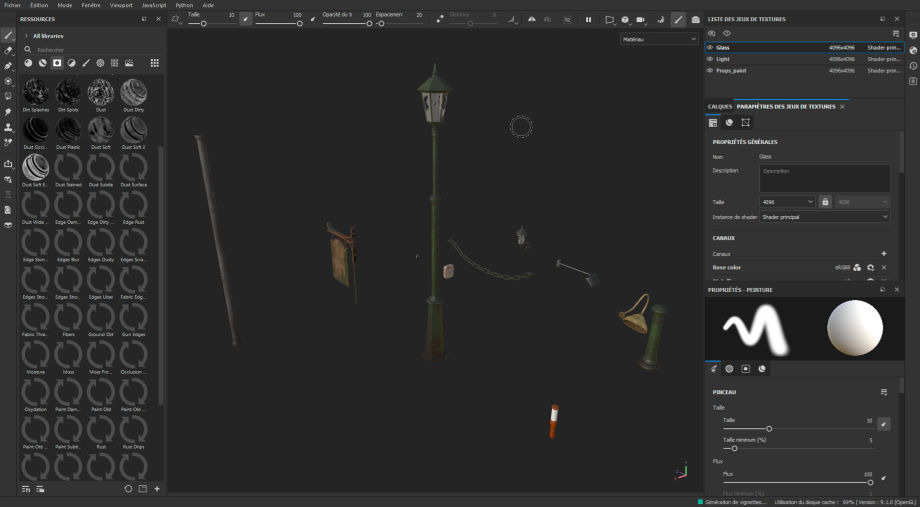Image resolution: width=920 pixels, height=507 pixels.
Task: Click the Props_paint texture set row
Action: (x=804, y=70)
